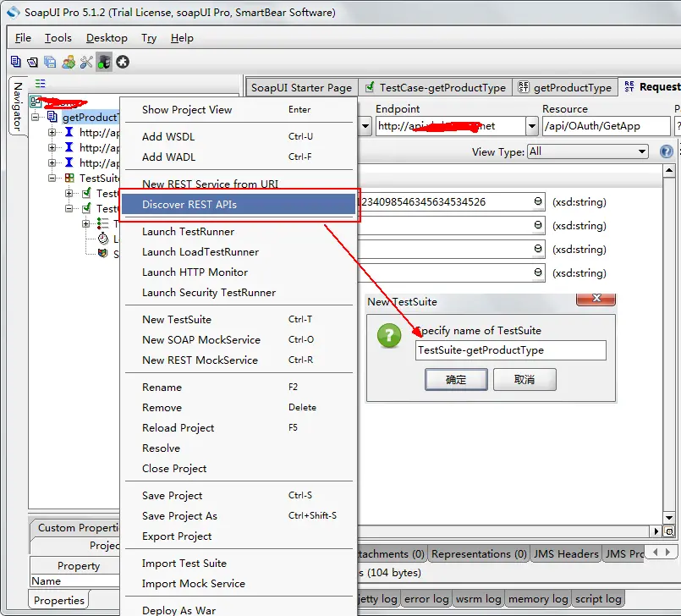Click the blue help icon beside View Type
This screenshot has height=616, width=681.
667,151
